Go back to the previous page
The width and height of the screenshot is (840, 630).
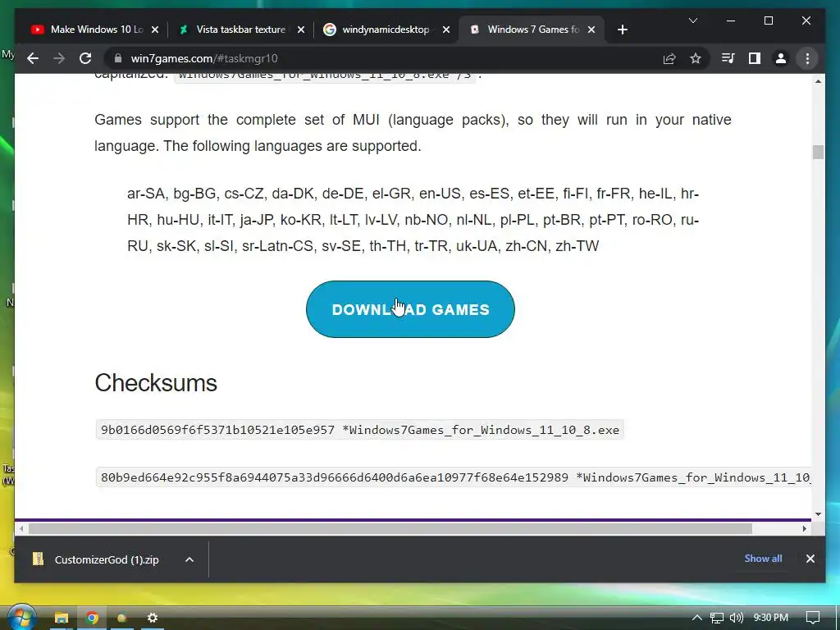pyautogui.click(x=33, y=58)
